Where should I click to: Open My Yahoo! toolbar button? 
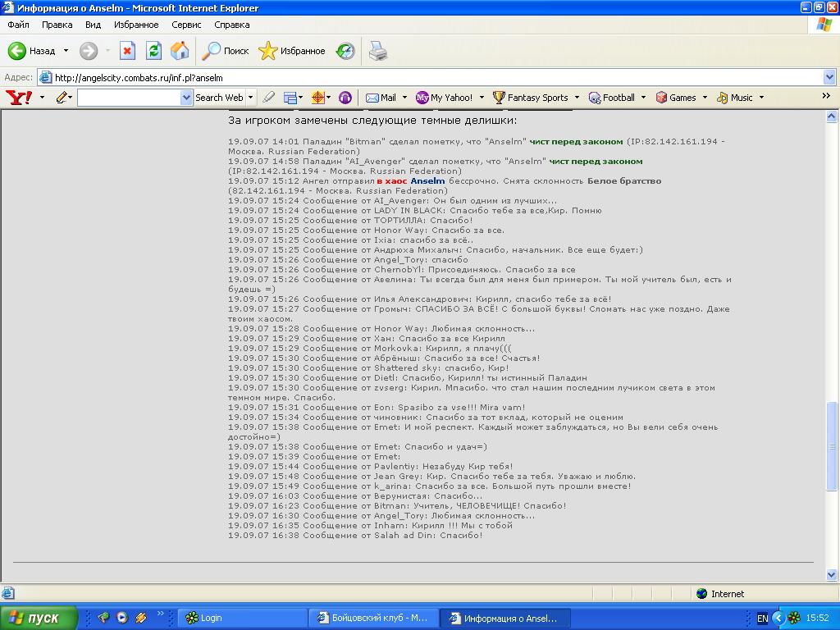click(x=444, y=98)
